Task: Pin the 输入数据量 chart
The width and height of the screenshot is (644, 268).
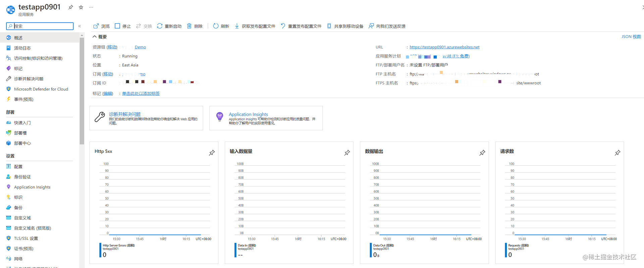Action: pos(347,153)
